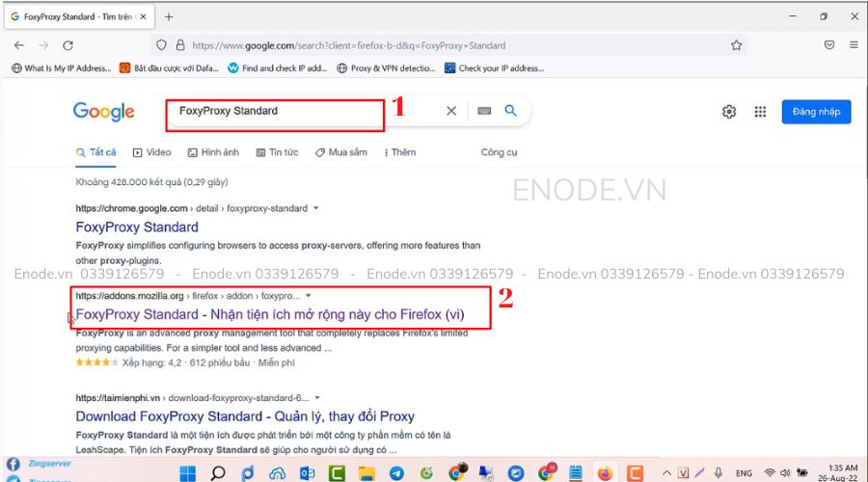
Task: Open the 'Tin tức' news tab
Action: 278,152
